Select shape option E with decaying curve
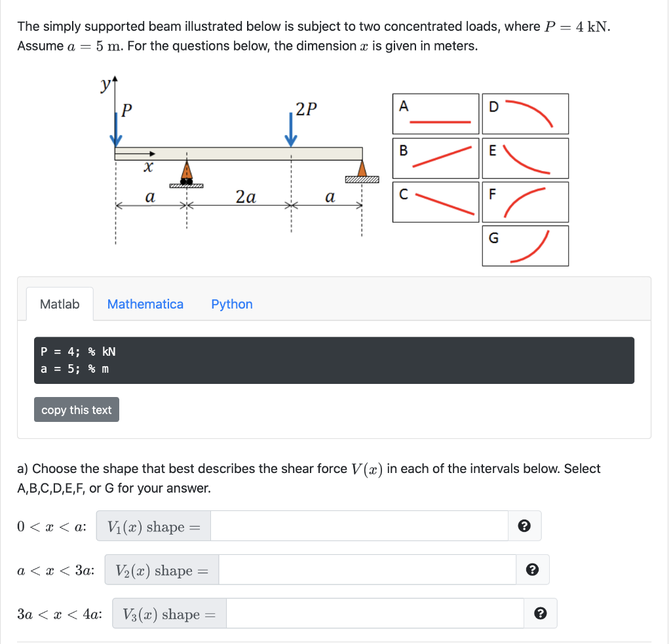This screenshot has width=671, height=644. (x=524, y=158)
